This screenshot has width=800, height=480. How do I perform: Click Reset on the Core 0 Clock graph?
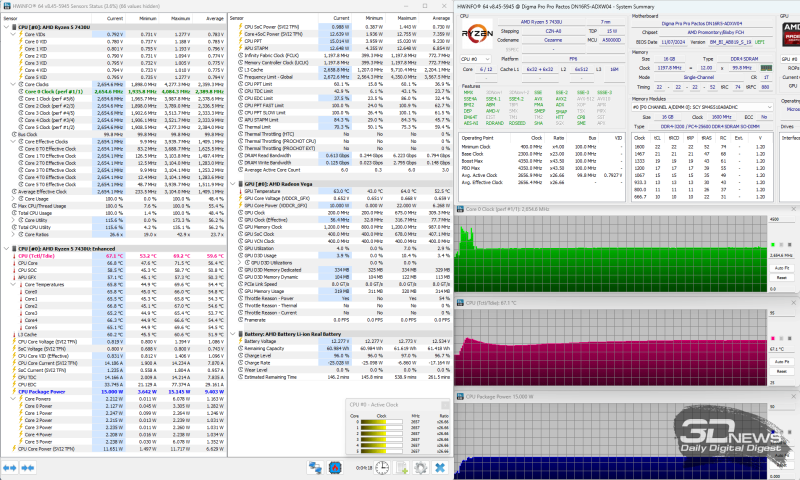click(782, 277)
